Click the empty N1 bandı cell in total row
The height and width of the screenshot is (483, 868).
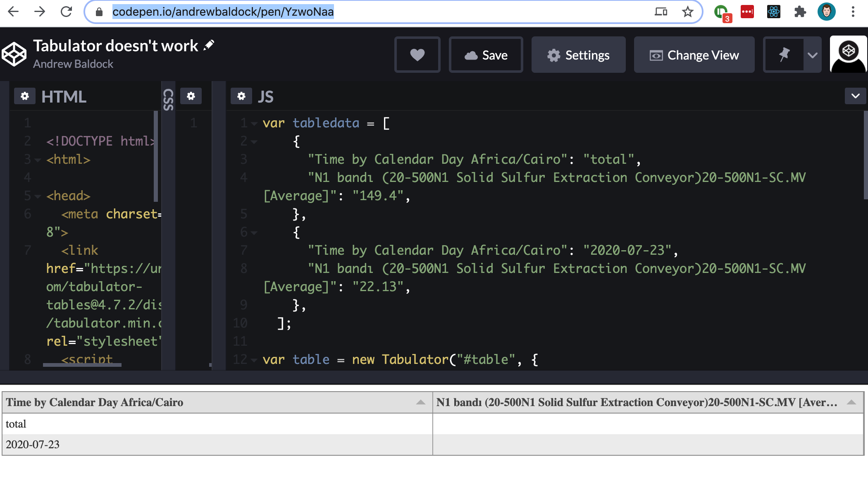(648, 424)
